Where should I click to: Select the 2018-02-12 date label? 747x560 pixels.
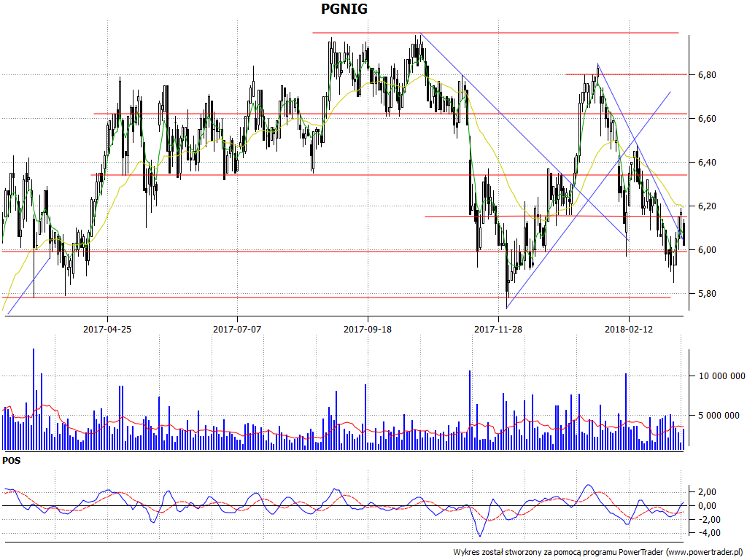coord(628,329)
